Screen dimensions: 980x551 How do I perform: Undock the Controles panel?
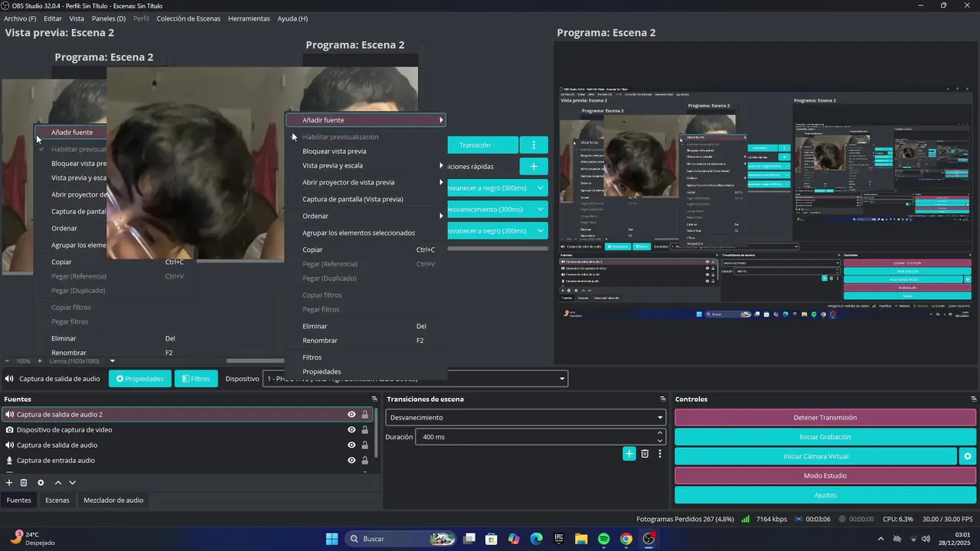pyautogui.click(x=974, y=399)
